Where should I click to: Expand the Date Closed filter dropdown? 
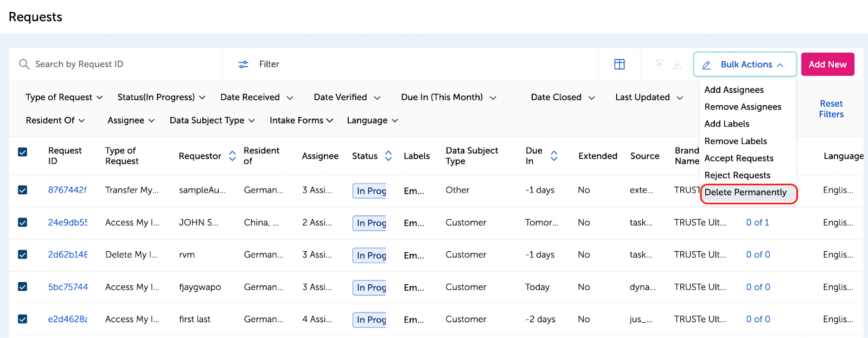(563, 97)
